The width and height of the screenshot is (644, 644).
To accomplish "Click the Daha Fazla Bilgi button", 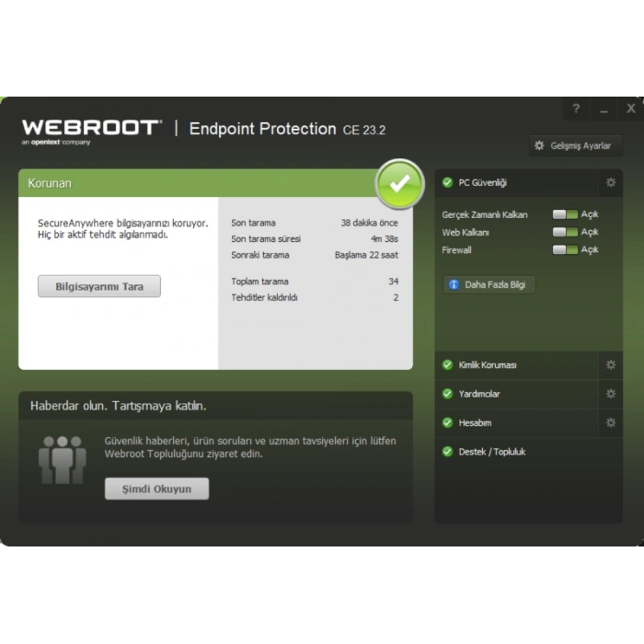I will pos(489,284).
